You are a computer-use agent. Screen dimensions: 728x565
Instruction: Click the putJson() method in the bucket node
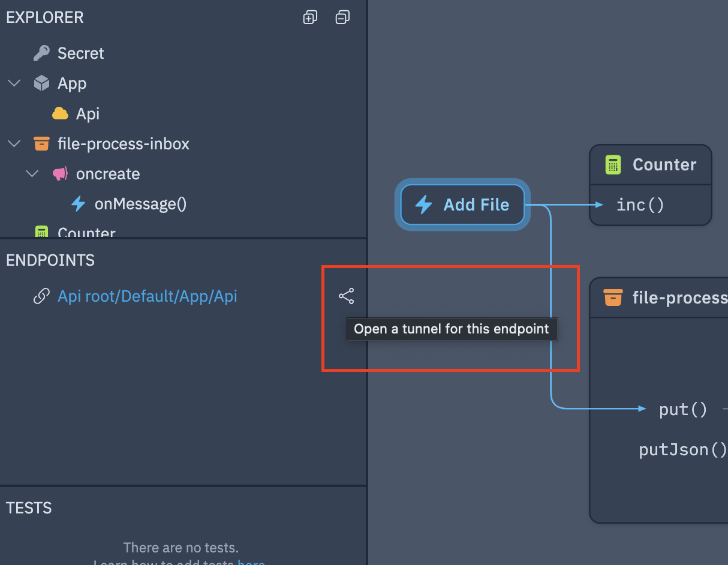(x=682, y=449)
